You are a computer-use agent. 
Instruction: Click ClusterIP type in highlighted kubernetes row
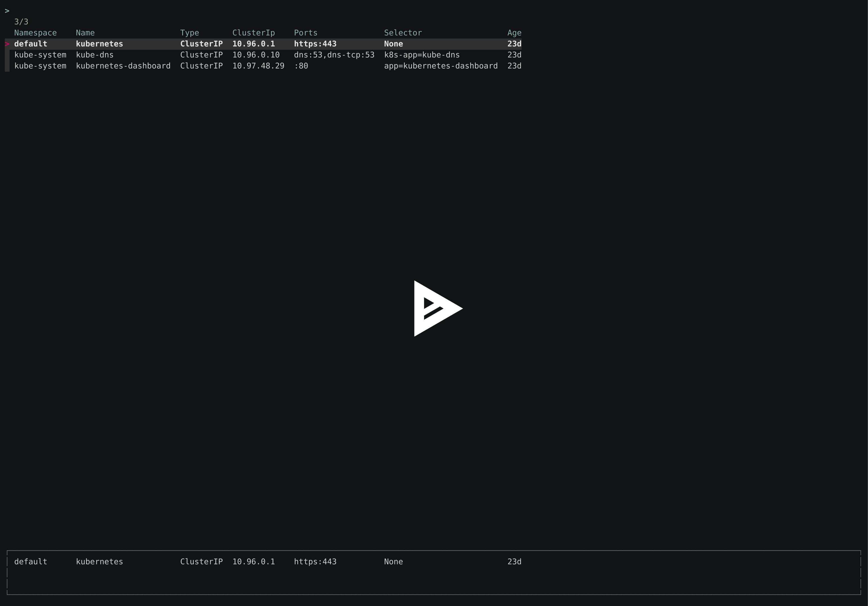pos(202,44)
